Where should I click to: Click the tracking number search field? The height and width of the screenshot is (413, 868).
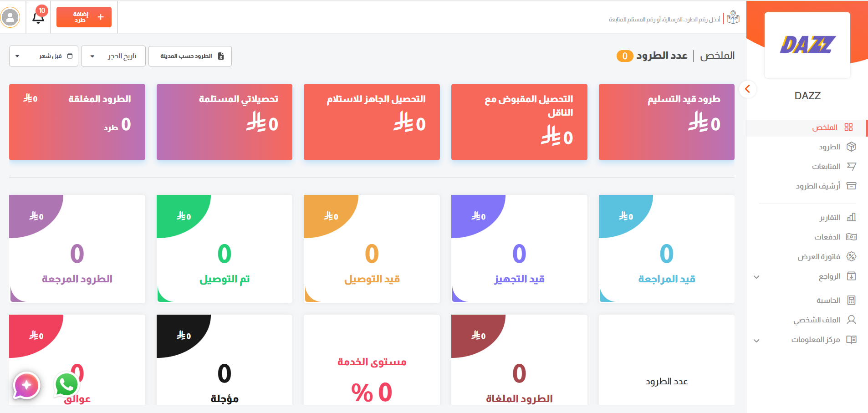(664, 20)
